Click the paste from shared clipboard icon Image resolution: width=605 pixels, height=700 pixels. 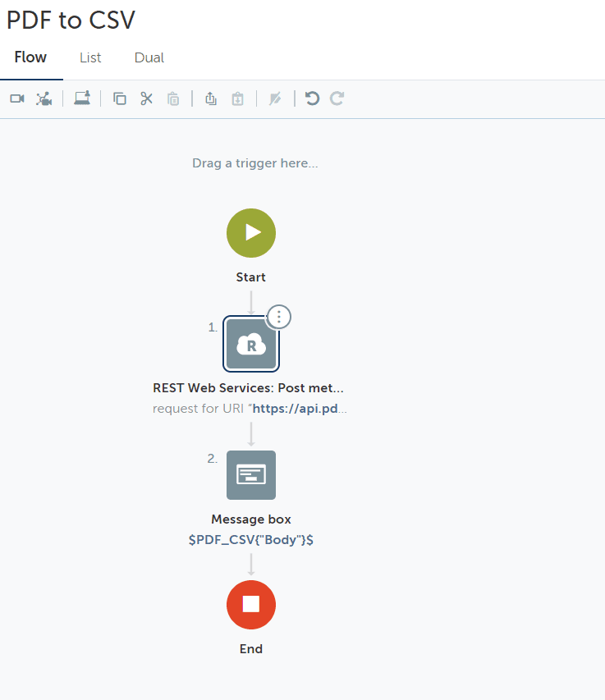[x=237, y=99]
